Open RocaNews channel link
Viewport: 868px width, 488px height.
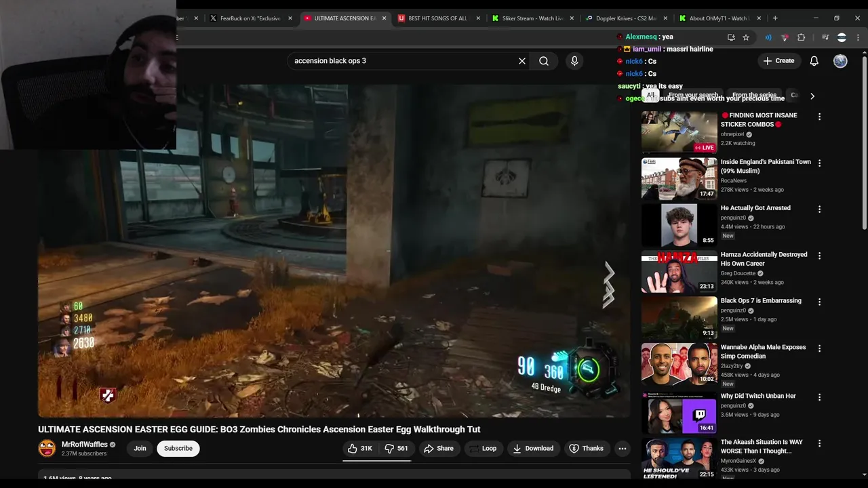[x=733, y=180]
